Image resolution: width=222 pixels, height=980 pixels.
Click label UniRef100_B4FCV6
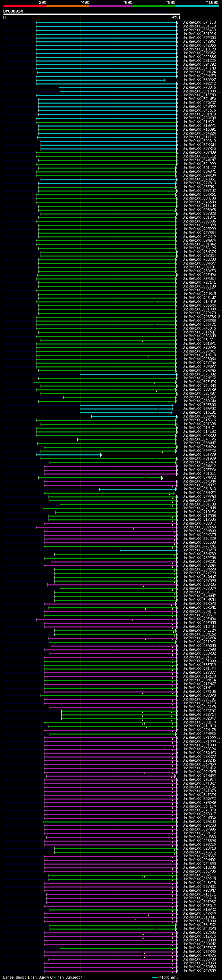(x=199, y=439)
